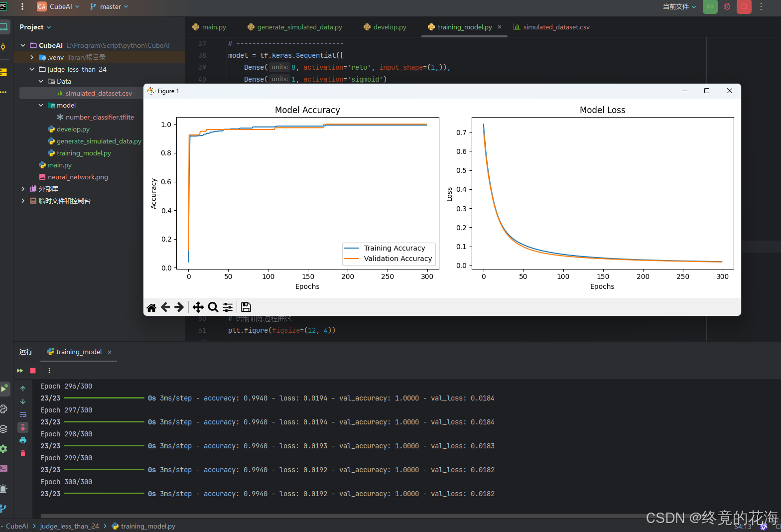Collapse the Data folder
Image resolution: width=781 pixels, height=532 pixels.
(41, 81)
